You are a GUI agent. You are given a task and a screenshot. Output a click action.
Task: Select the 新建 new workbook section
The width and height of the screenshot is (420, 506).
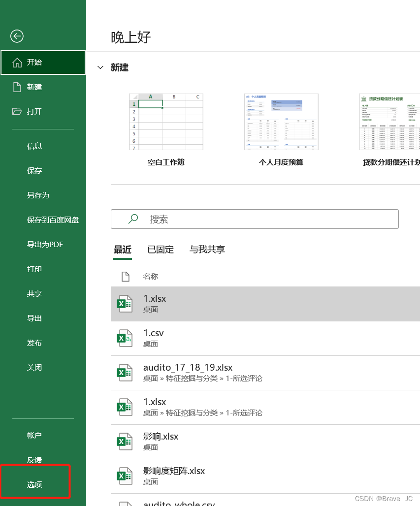point(34,87)
